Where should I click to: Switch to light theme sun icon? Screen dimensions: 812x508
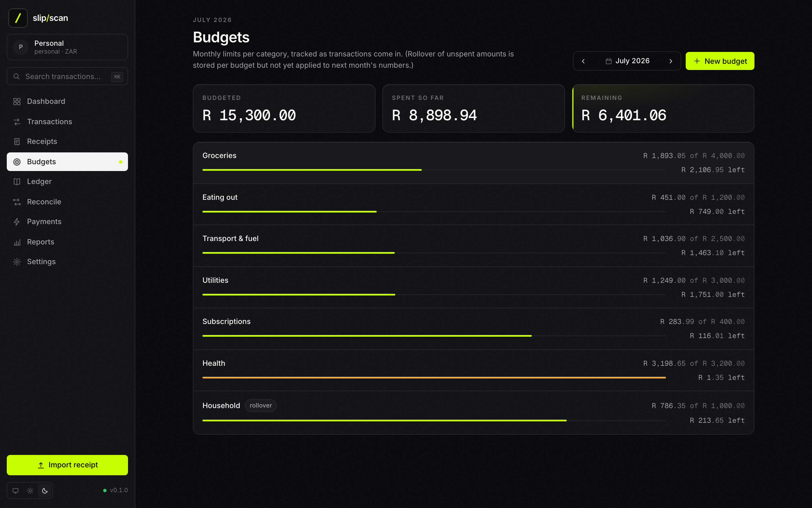pos(30,491)
